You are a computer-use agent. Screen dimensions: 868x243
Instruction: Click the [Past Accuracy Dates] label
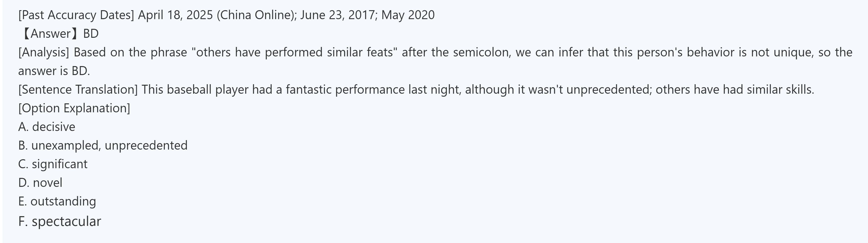pos(76,15)
